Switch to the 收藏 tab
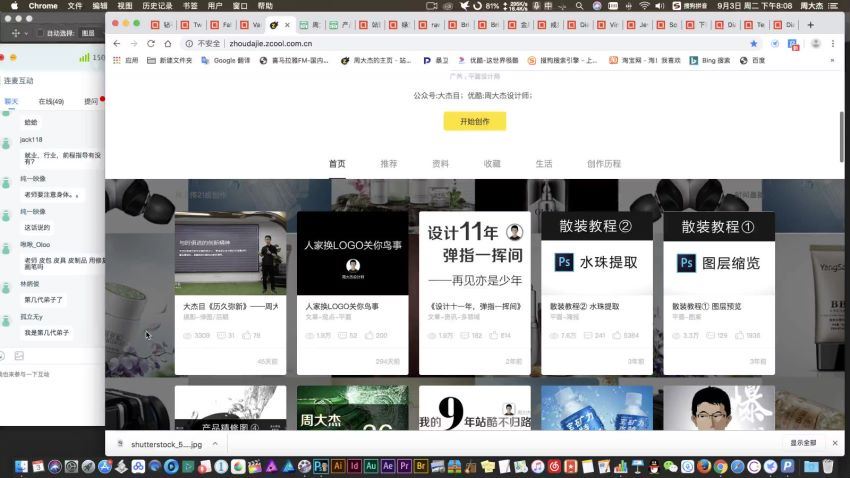Screen dimensions: 850x478 tap(492, 164)
